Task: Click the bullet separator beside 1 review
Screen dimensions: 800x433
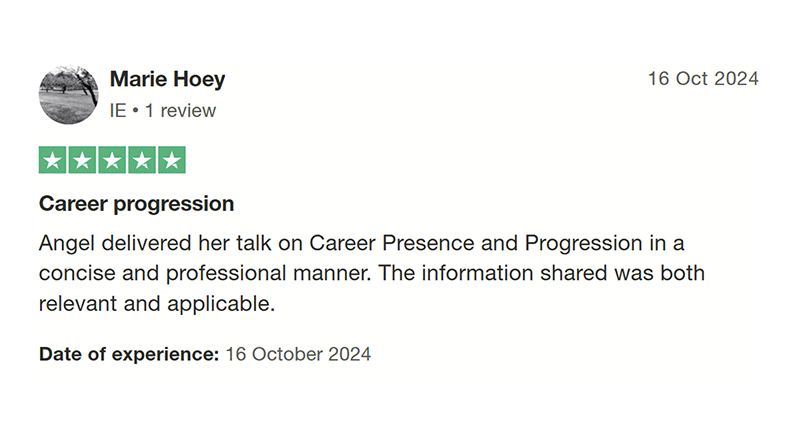Action: click(x=136, y=111)
